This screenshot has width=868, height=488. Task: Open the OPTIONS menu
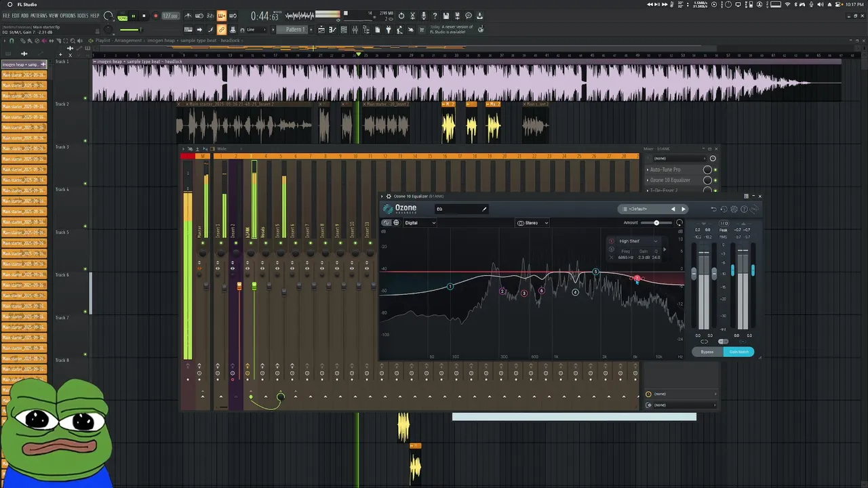[68, 16]
